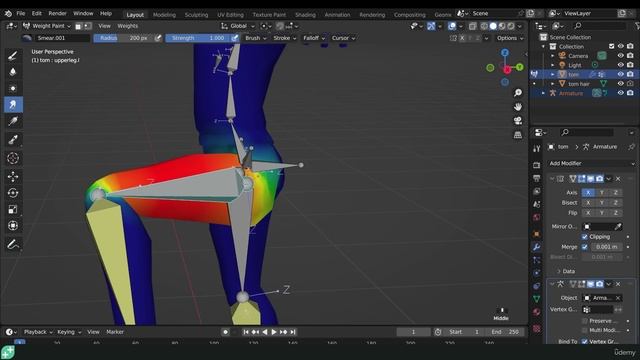Open the Falloff dropdown
640x360 pixels.
314,38
